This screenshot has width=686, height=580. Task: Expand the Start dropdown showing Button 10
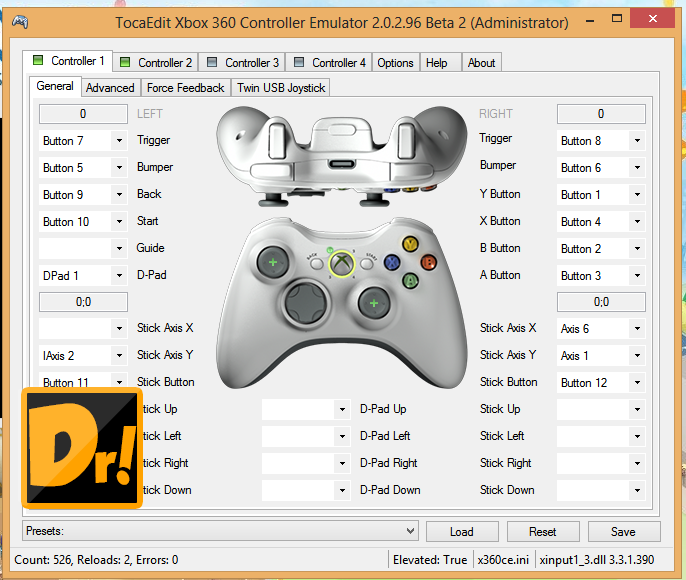click(83, 222)
